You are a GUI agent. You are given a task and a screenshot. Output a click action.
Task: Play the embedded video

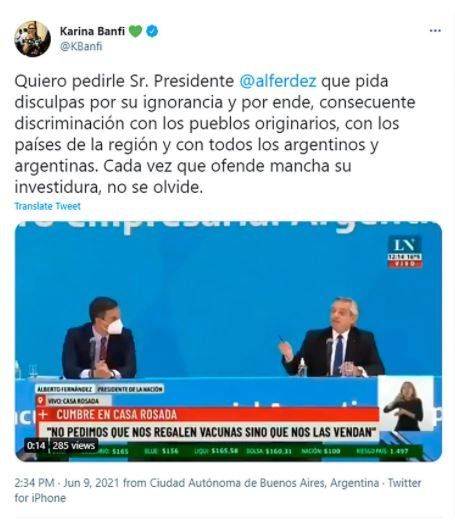(x=228, y=341)
